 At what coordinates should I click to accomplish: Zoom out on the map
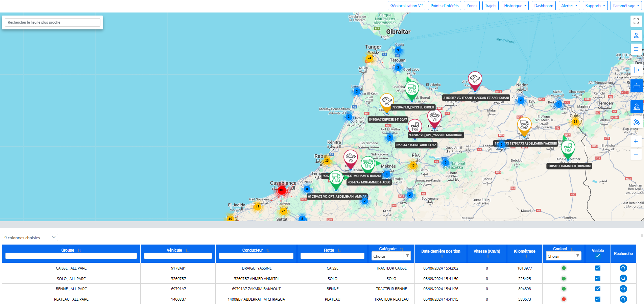click(x=636, y=154)
